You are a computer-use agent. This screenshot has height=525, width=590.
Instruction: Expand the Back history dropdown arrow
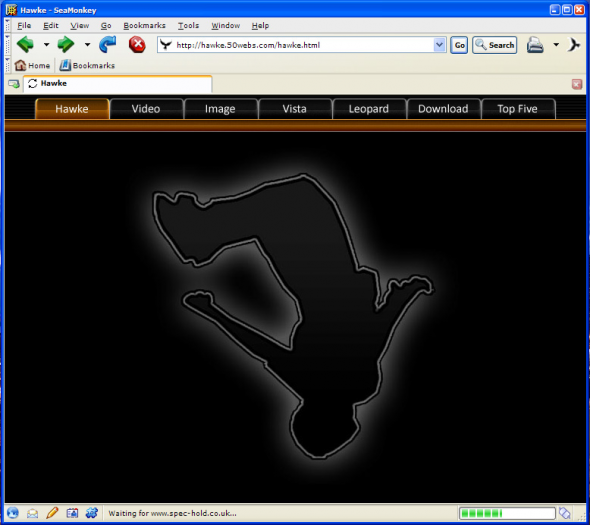46,44
